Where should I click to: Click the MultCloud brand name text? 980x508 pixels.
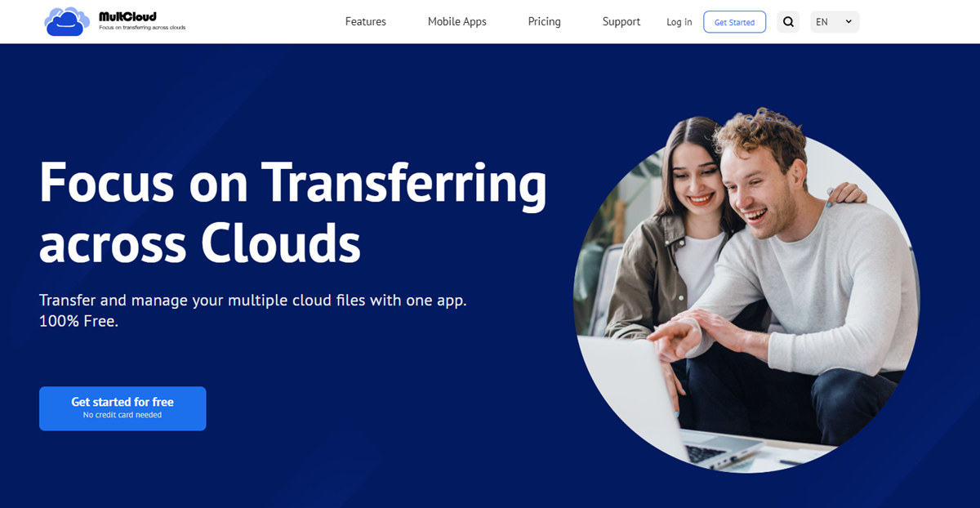(x=127, y=16)
